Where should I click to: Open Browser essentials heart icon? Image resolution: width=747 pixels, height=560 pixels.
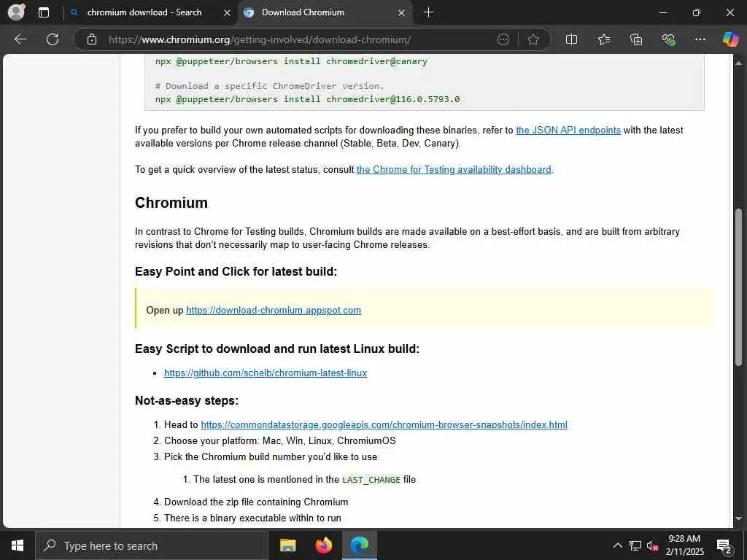tap(668, 39)
